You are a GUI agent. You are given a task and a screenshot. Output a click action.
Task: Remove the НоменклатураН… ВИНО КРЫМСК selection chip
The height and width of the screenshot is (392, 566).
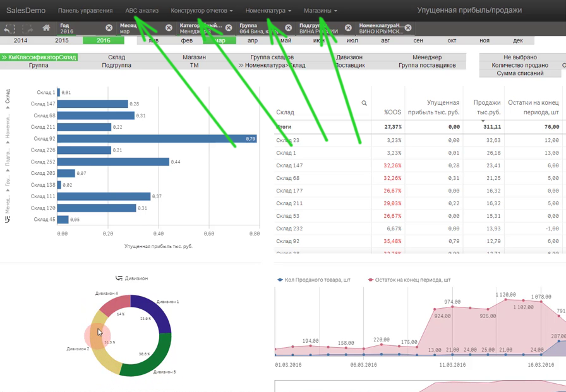pyautogui.click(x=408, y=28)
